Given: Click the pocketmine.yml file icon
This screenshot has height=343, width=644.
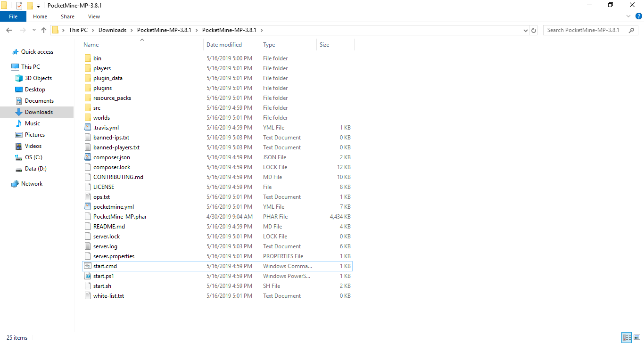Looking at the screenshot, I should point(87,207).
